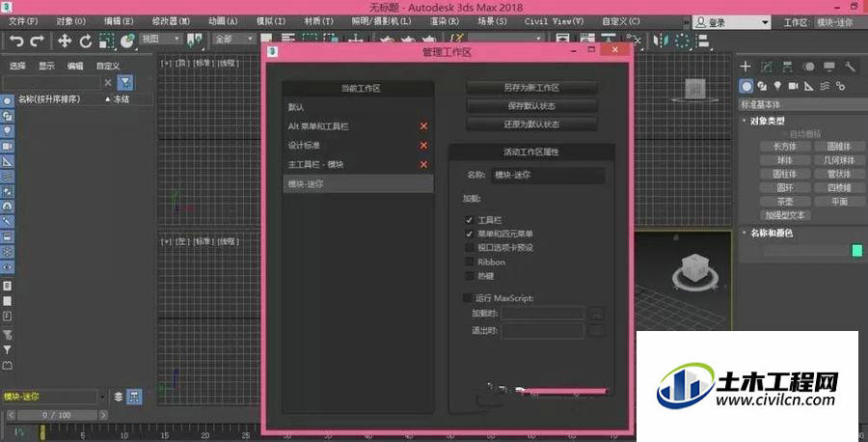Select 默认 in the workspace list
This screenshot has height=442, width=868.
(x=358, y=107)
